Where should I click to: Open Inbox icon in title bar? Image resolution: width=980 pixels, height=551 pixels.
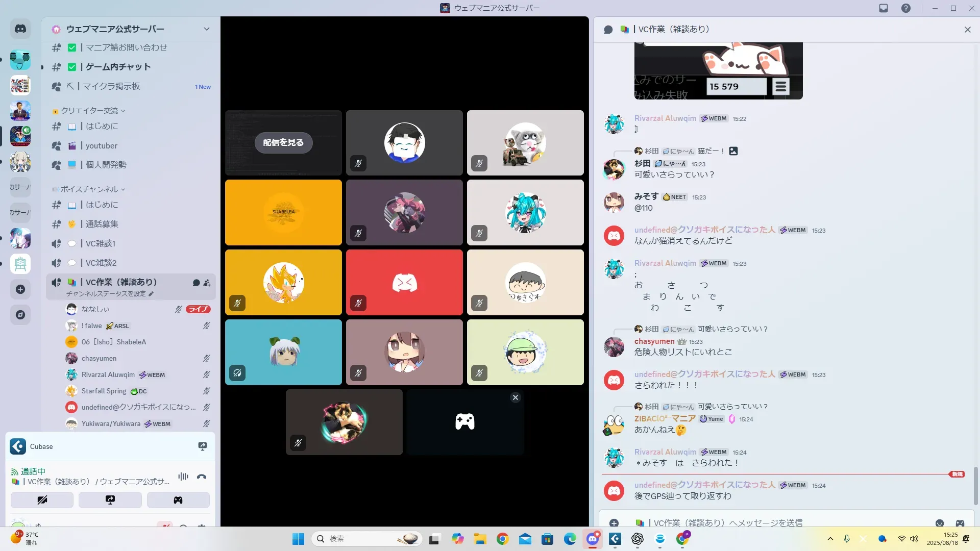point(884,8)
